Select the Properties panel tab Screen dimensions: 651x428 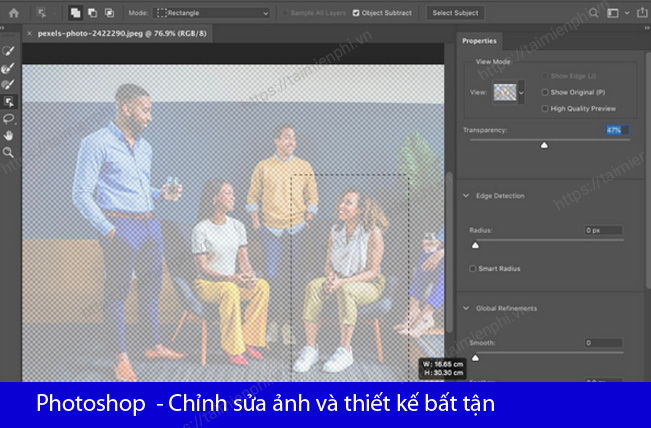[x=479, y=41]
